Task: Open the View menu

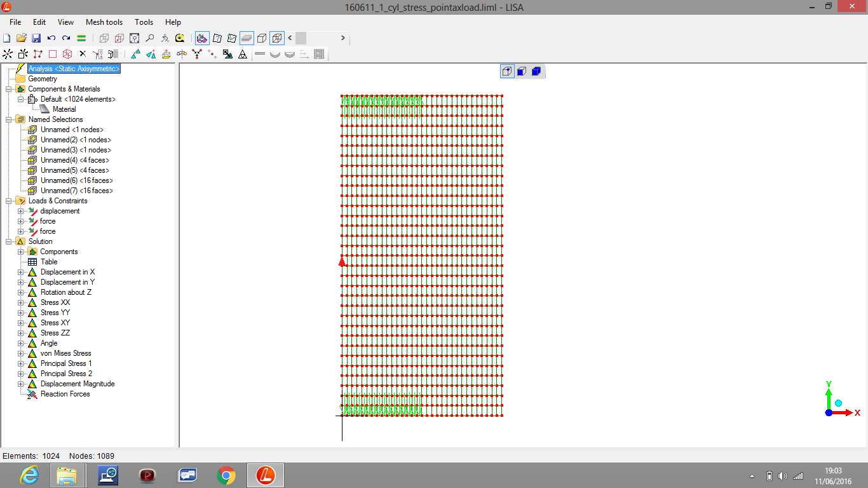Action: pyautogui.click(x=65, y=22)
